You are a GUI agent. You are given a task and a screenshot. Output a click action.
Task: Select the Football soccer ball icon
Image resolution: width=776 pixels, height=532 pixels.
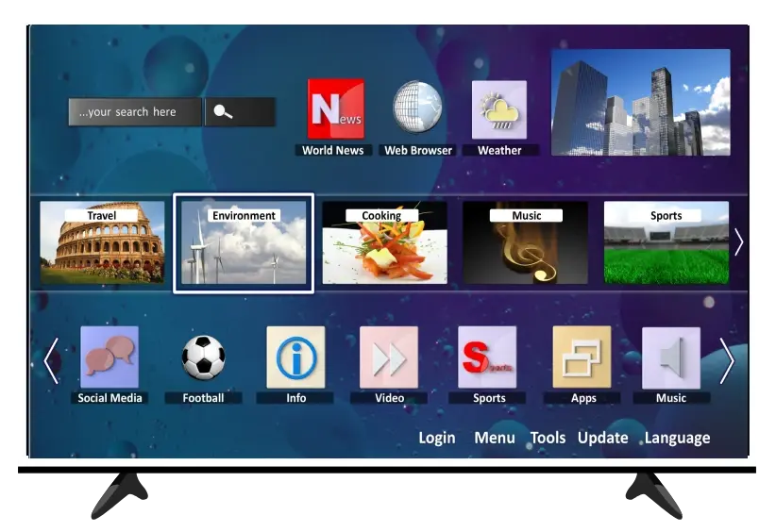coord(203,357)
